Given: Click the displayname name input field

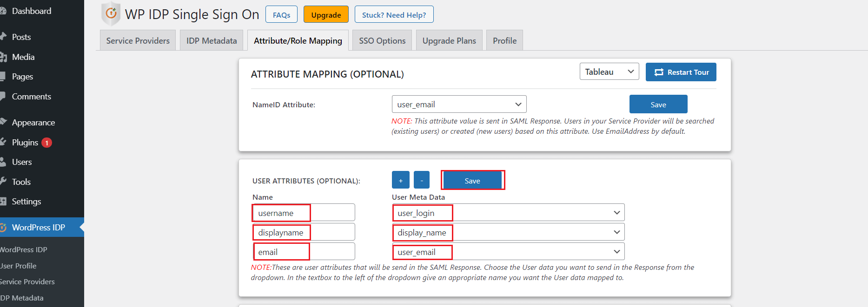Looking at the screenshot, I should click(304, 232).
